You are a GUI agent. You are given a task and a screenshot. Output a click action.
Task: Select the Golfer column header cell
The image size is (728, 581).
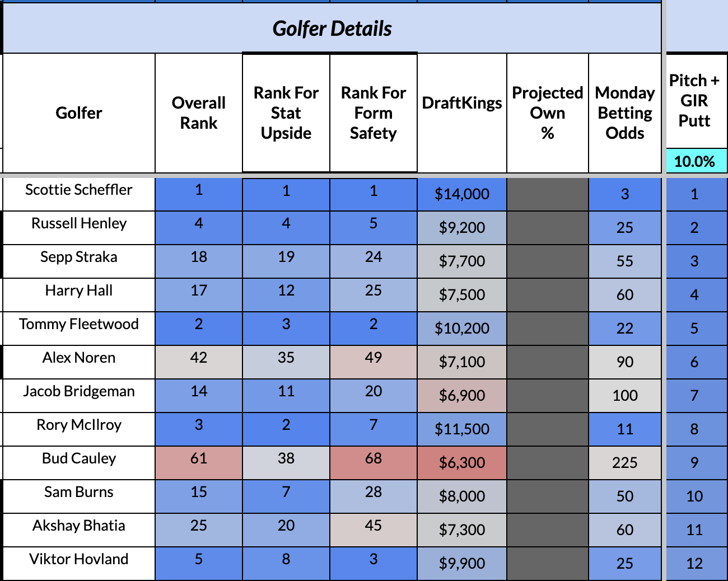(x=79, y=113)
